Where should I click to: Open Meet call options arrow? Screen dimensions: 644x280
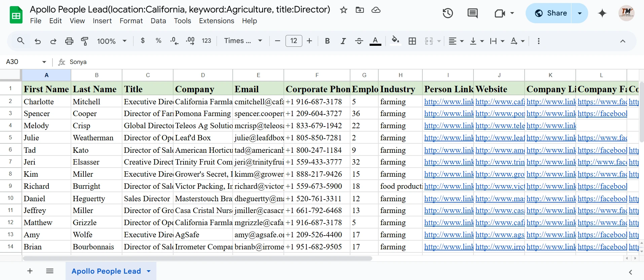click(512, 13)
